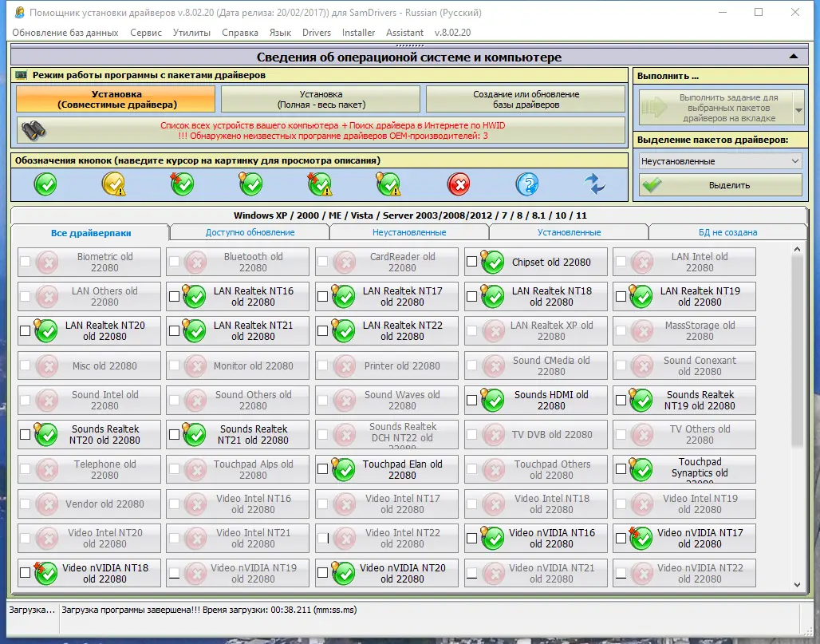Switch to the "Доступно обновление" tab

click(250, 232)
